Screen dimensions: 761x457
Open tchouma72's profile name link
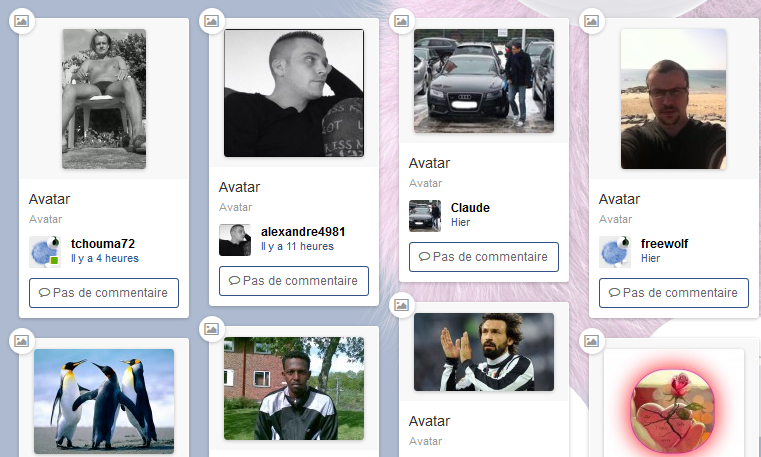coord(103,244)
